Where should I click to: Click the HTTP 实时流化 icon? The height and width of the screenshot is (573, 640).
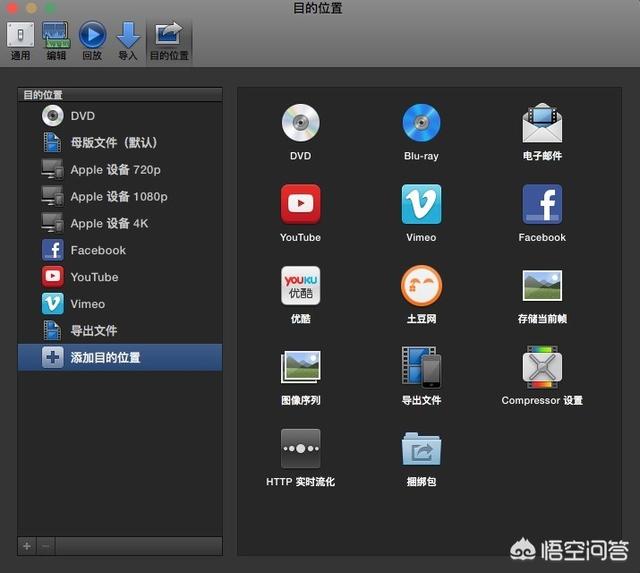(x=300, y=449)
